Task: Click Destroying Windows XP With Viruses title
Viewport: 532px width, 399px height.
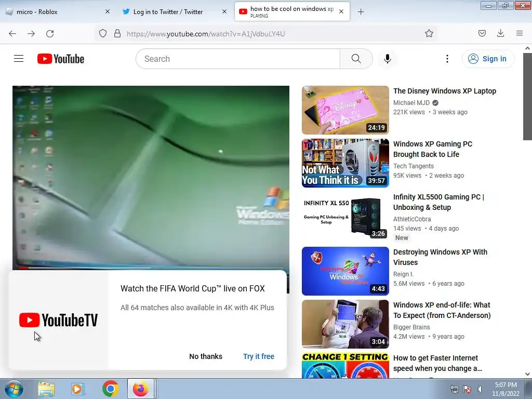Action: [x=440, y=257]
